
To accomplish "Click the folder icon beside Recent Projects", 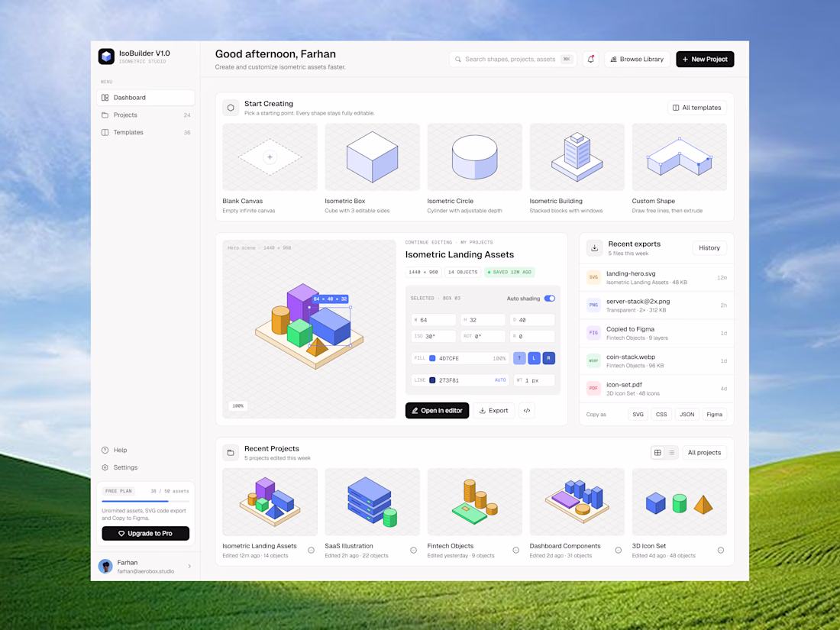I will point(231,453).
